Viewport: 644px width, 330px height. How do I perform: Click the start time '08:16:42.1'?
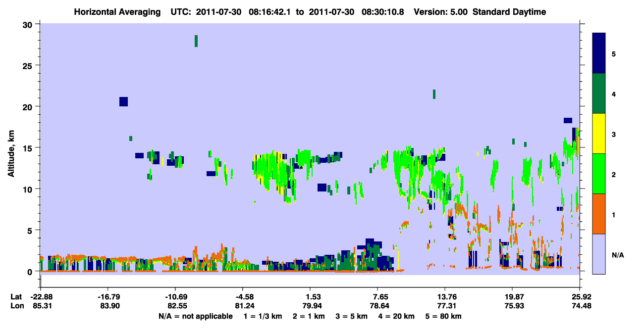click(x=270, y=12)
